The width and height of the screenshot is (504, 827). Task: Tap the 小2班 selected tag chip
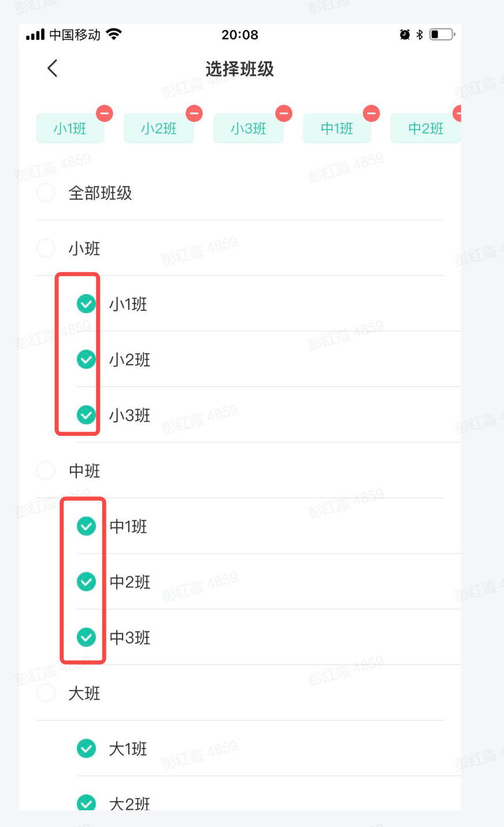tap(158, 128)
